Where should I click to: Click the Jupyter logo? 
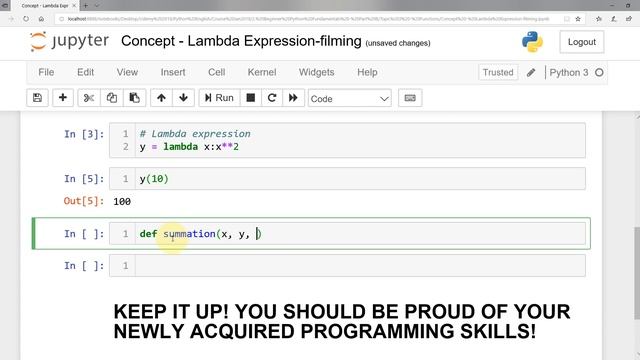click(69, 41)
